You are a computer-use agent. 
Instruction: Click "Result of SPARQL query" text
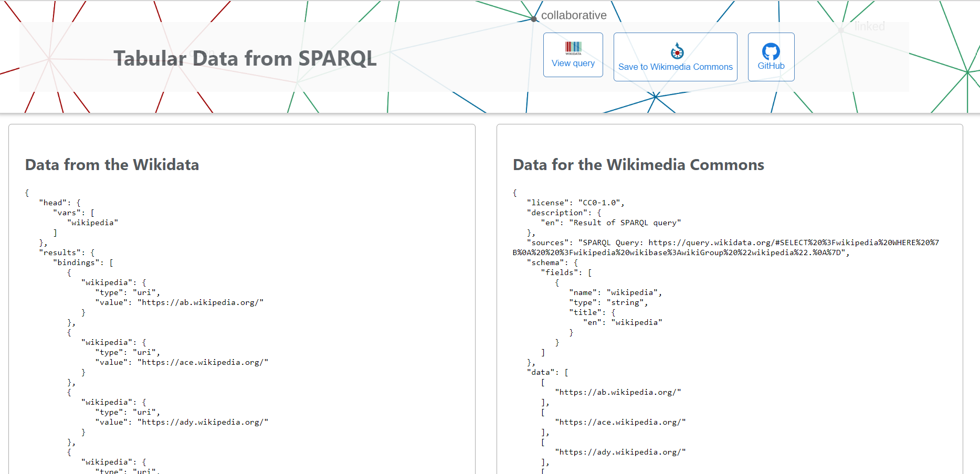[625, 223]
